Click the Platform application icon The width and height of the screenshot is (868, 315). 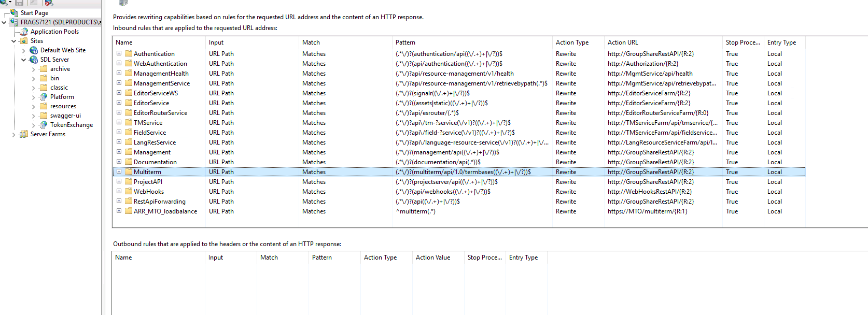44,96
